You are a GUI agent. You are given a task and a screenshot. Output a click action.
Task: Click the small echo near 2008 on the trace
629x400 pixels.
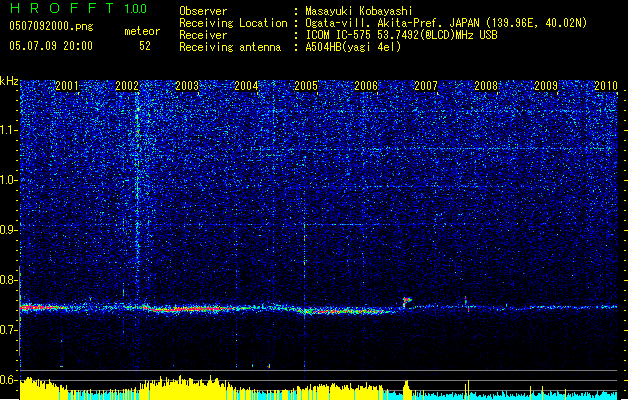tap(467, 304)
